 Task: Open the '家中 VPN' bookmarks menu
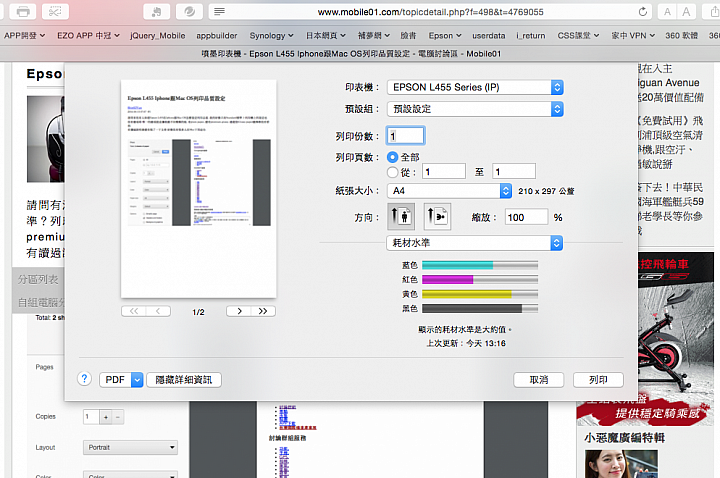[x=633, y=35]
